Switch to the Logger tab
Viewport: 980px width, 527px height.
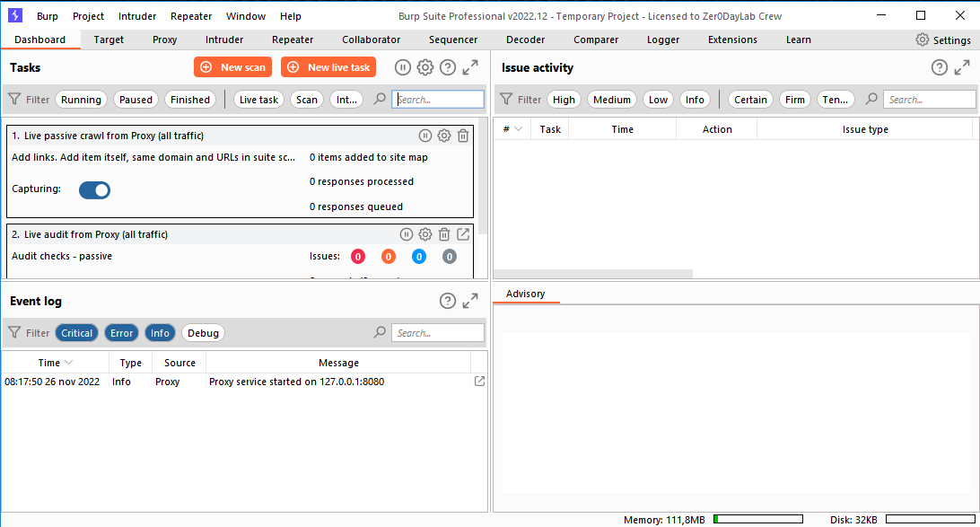(x=663, y=40)
